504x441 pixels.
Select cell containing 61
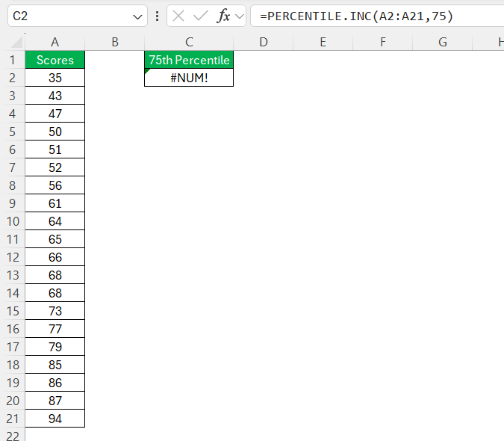coord(55,203)
